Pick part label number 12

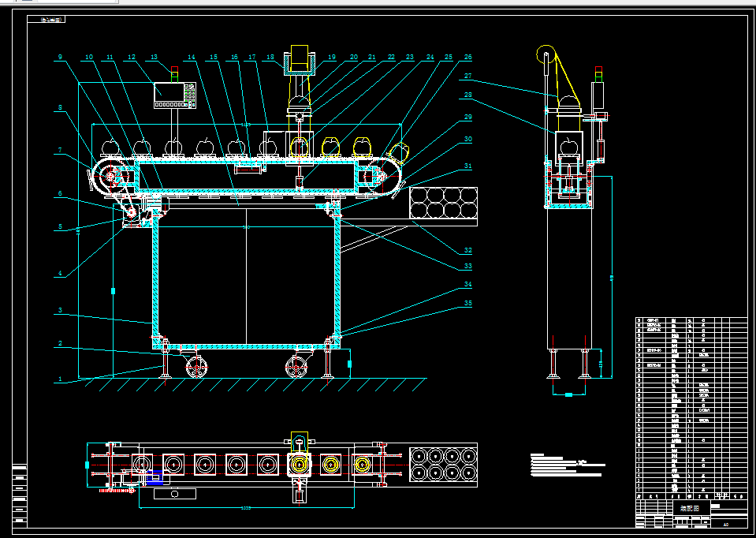coord(131,57)
